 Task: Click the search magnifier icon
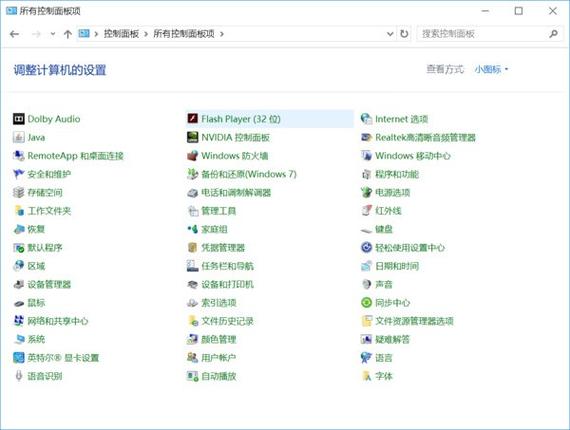pos(553,34)
